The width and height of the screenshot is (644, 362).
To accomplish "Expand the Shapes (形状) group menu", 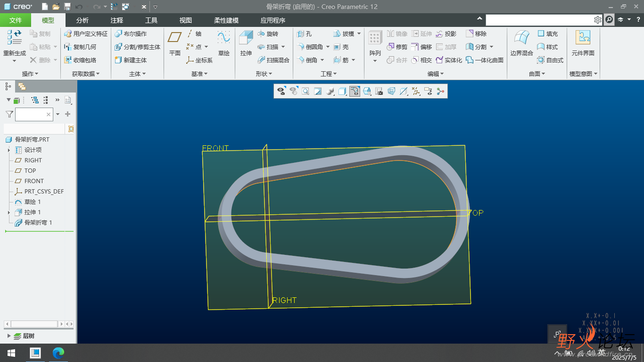I will (264, 74).
